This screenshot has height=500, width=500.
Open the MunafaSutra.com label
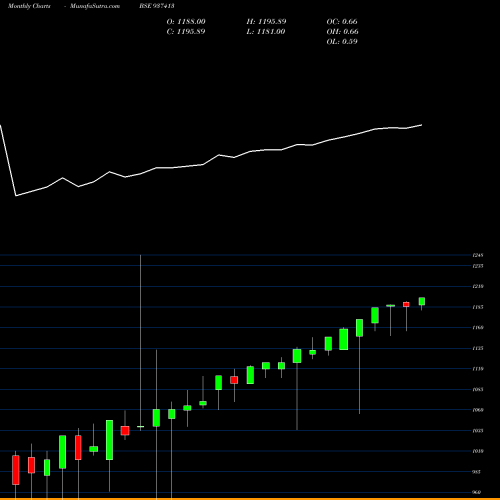pos(95,6)
